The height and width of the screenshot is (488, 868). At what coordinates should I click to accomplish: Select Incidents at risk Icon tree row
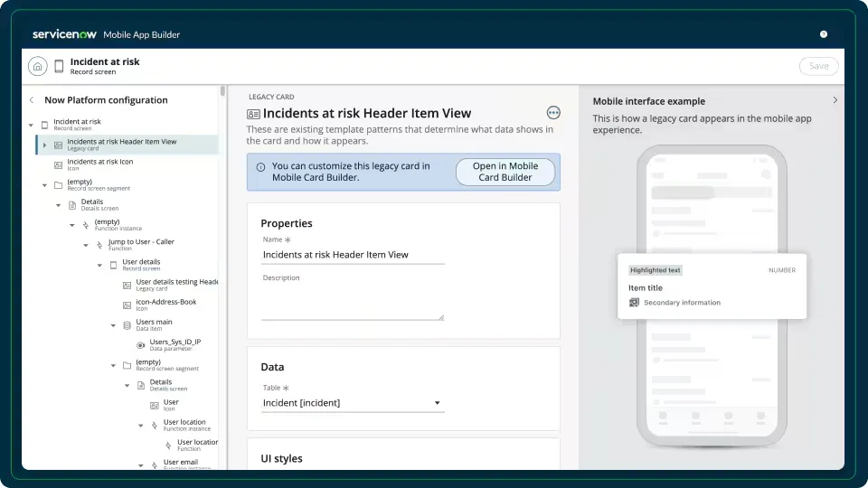pos(127,164)
